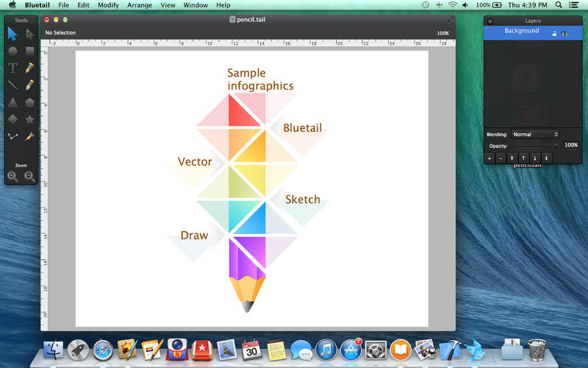The width and height of the screenshot is (588, 368).
Task: Choose the diamond shape tool
Action: pos(12,119)
